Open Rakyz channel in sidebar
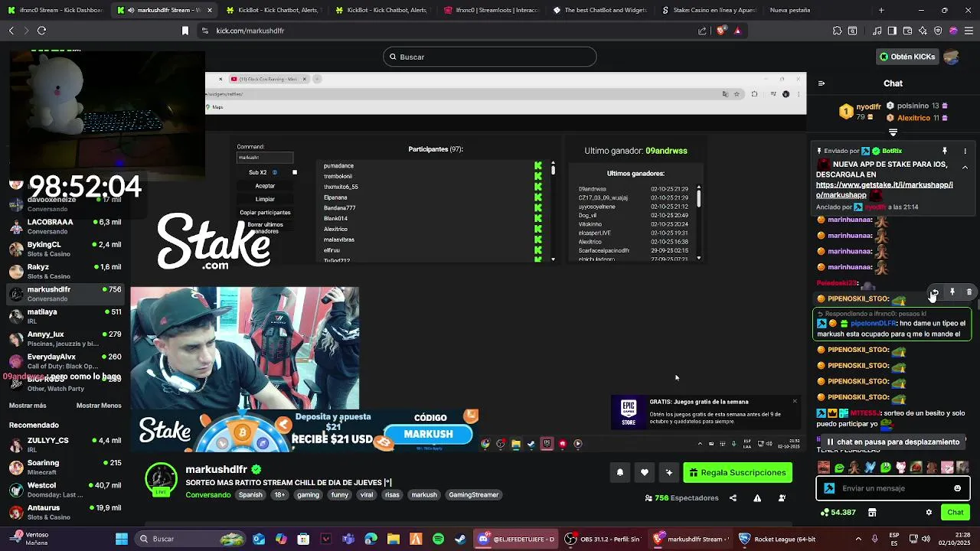980x551 pixels. pyautogui.click(x=64, y=271)
